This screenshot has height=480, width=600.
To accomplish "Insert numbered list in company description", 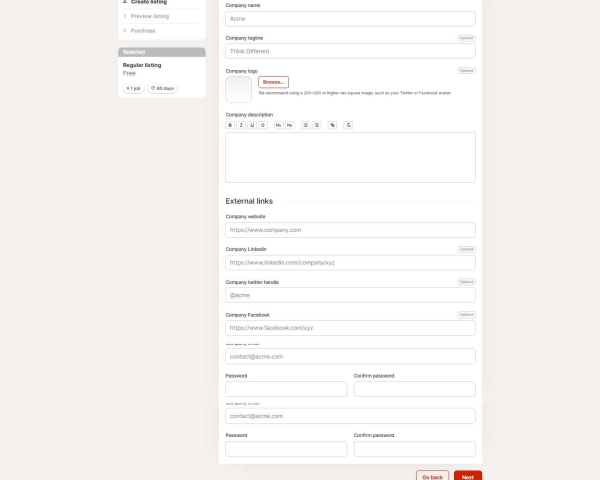I will [317, 125].
